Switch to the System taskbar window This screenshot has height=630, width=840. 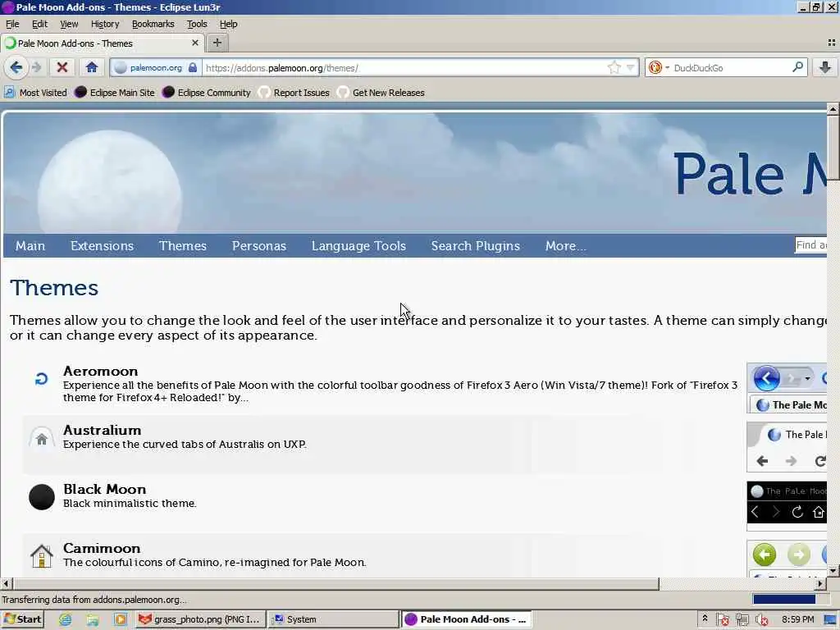point(332,619)
